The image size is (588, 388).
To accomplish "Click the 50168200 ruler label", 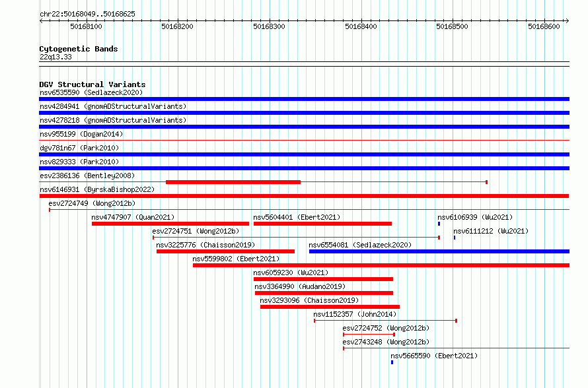I will pos(177,26).
